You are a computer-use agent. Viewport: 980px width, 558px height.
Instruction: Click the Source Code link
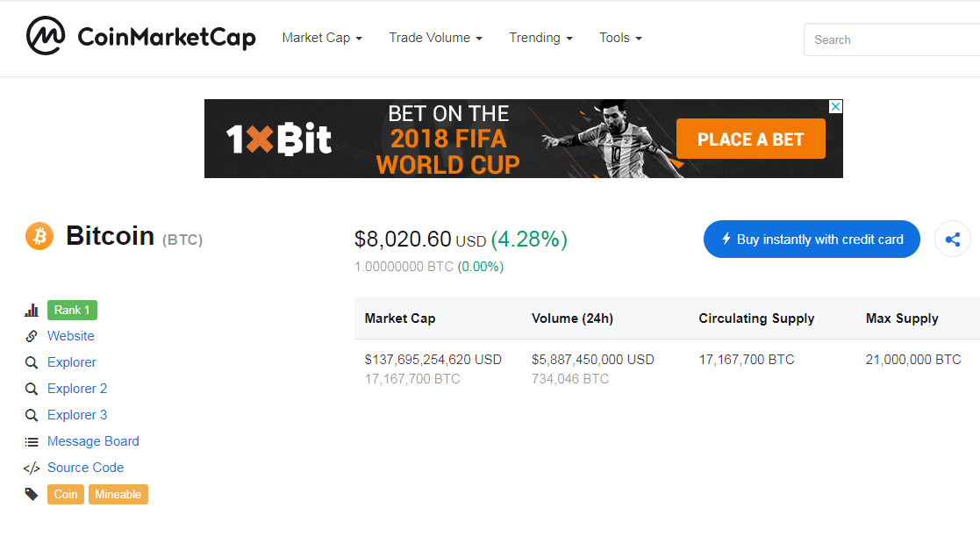coord(85,468)
